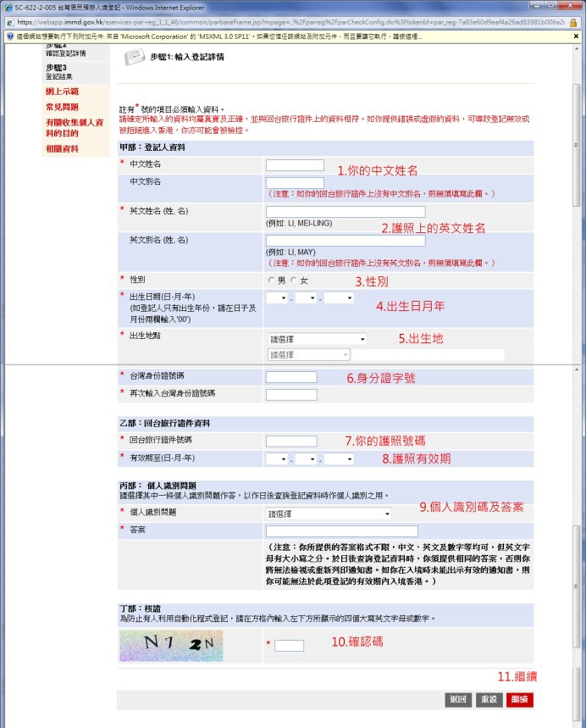586x728 pixels.
Task: Click the security padlock icon in address bar
Action: click(x=573, y=22)
